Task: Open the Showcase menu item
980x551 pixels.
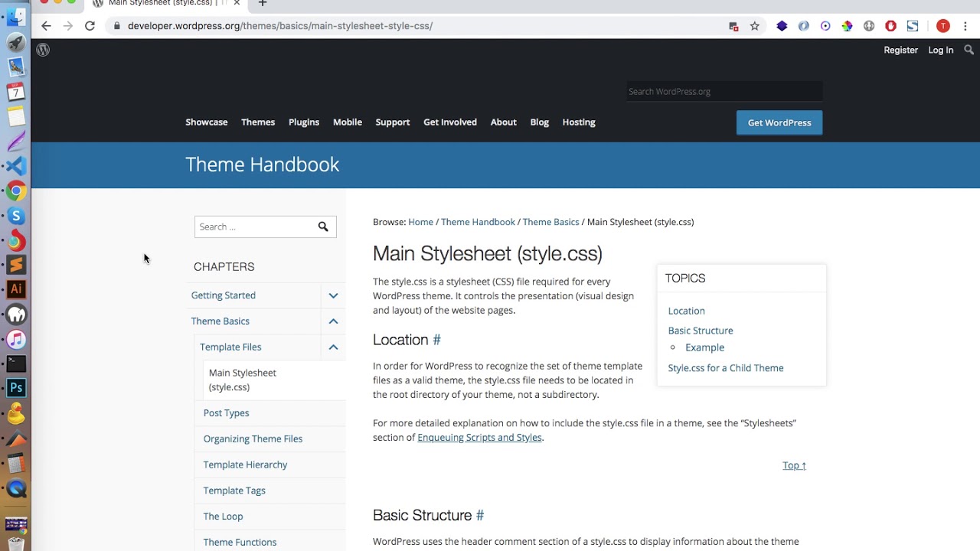Action: tap(207, 122)
